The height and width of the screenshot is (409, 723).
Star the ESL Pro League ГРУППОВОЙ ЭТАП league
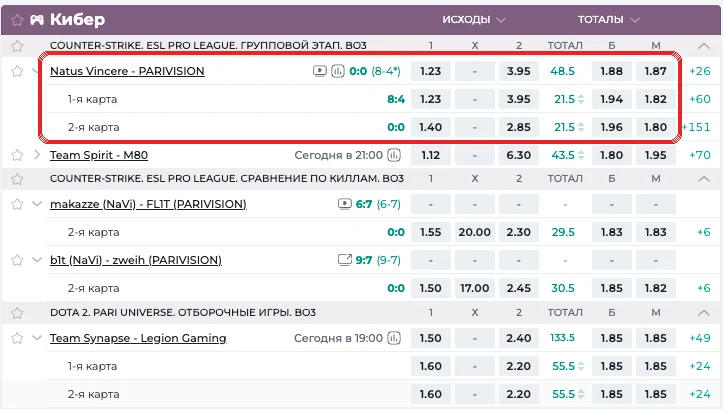[17, 46]
